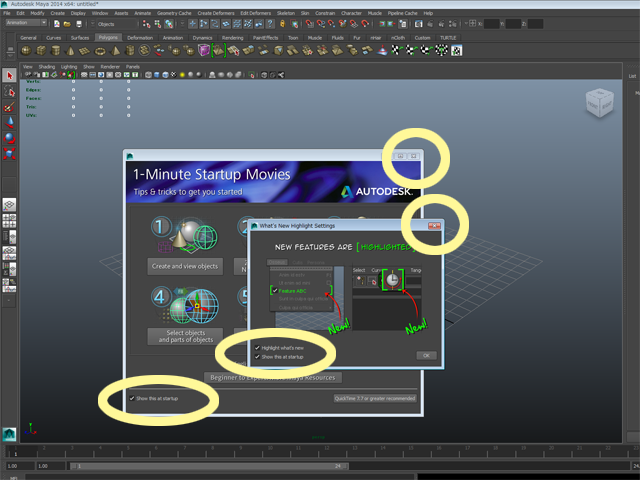Select the arrow Select tool in toolbox
Screen dimensions: 640x480
(x=9, y=75)
